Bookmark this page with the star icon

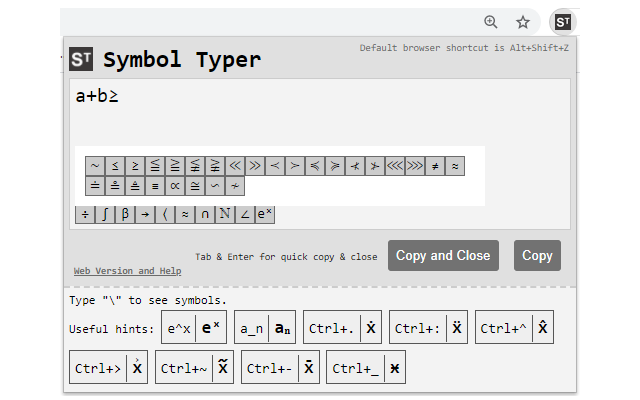click(523, 22)
